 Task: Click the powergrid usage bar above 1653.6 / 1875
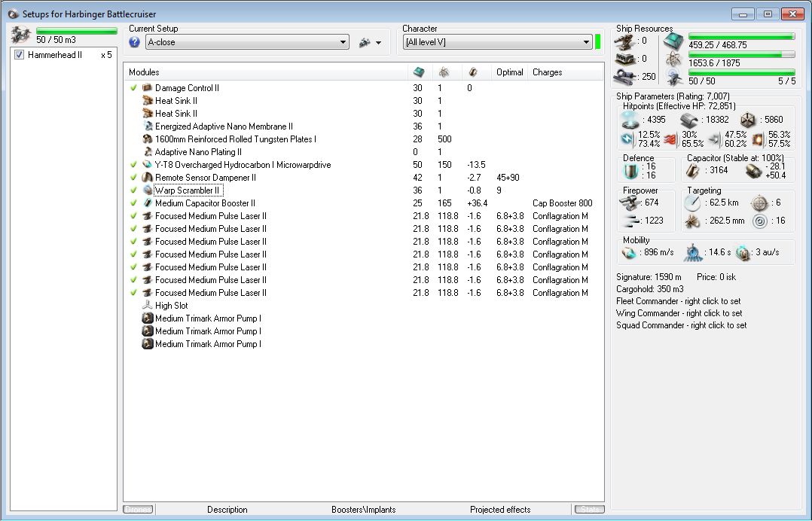pyautogui.click(x=741, y=54)
